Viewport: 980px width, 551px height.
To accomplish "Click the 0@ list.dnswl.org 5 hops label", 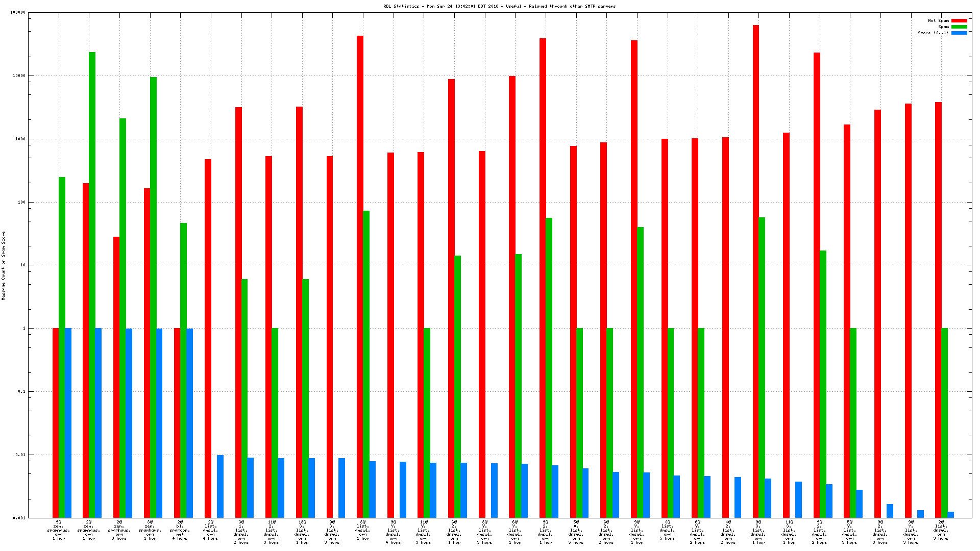I will point(668,530).
